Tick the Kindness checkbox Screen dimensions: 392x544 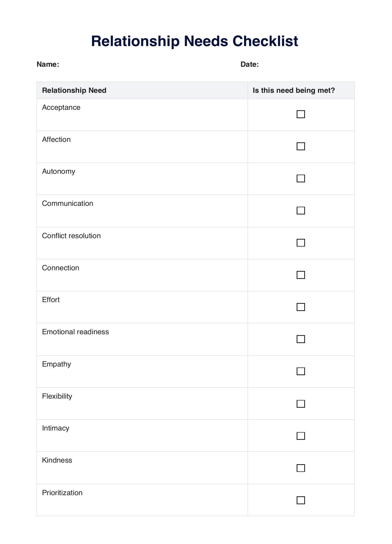click(301, 468)
